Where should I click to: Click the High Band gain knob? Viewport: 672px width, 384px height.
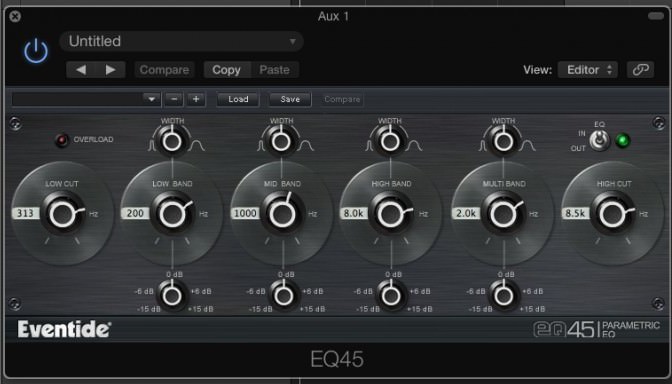pyautogui.click(x=391, y=295)
